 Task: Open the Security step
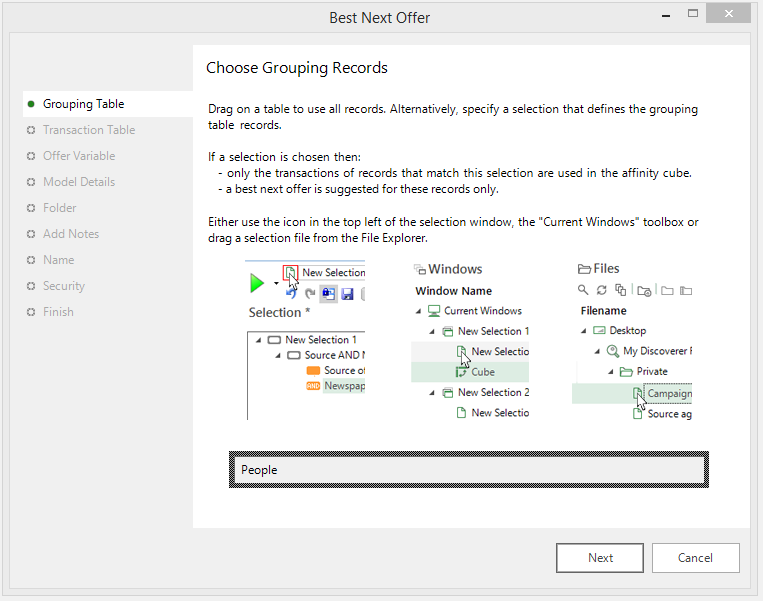coord(64,286)
